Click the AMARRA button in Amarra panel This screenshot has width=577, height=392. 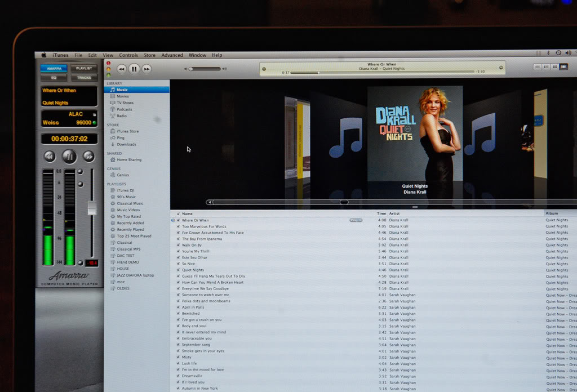pyautogui.click(x=54, y=68)
